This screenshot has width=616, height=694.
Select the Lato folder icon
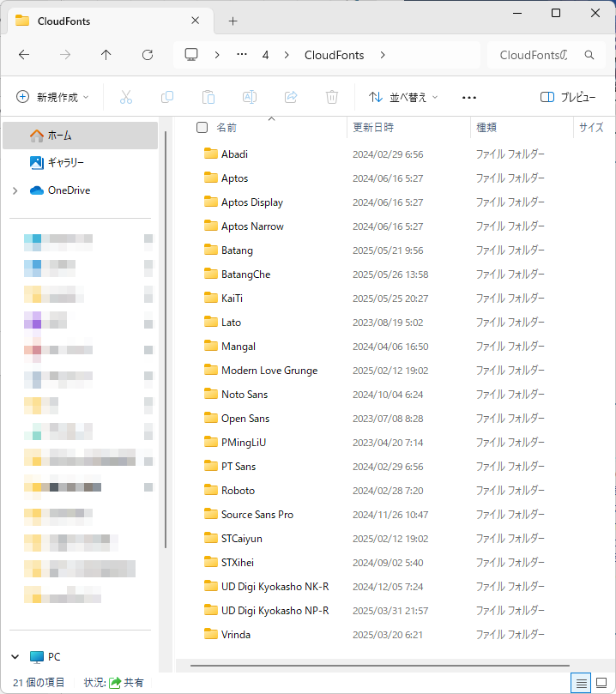[x=211, y=322]
